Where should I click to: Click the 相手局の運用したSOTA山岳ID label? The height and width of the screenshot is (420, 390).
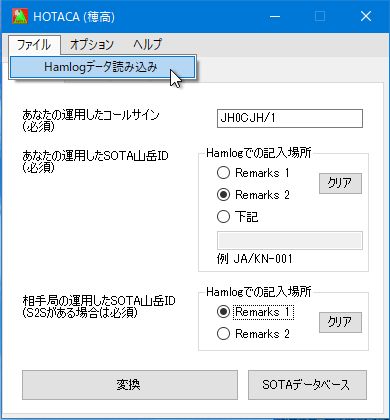coord(99,307)
